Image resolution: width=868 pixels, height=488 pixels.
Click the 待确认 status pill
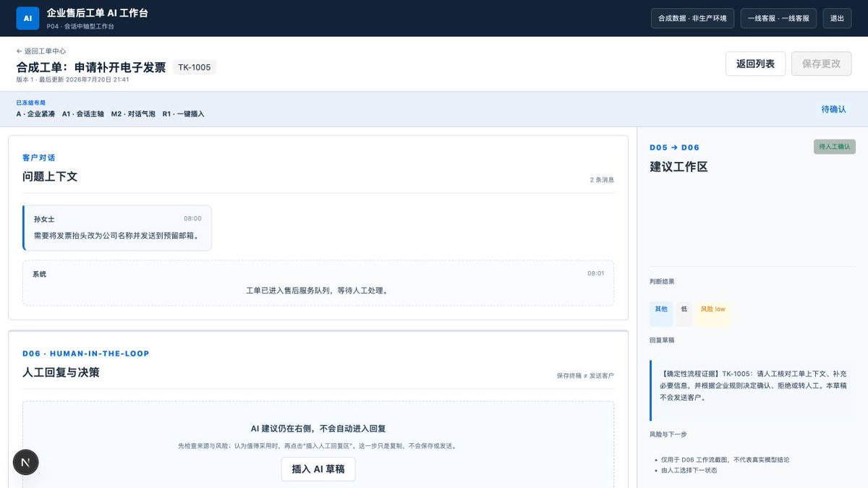coord(833,109)
